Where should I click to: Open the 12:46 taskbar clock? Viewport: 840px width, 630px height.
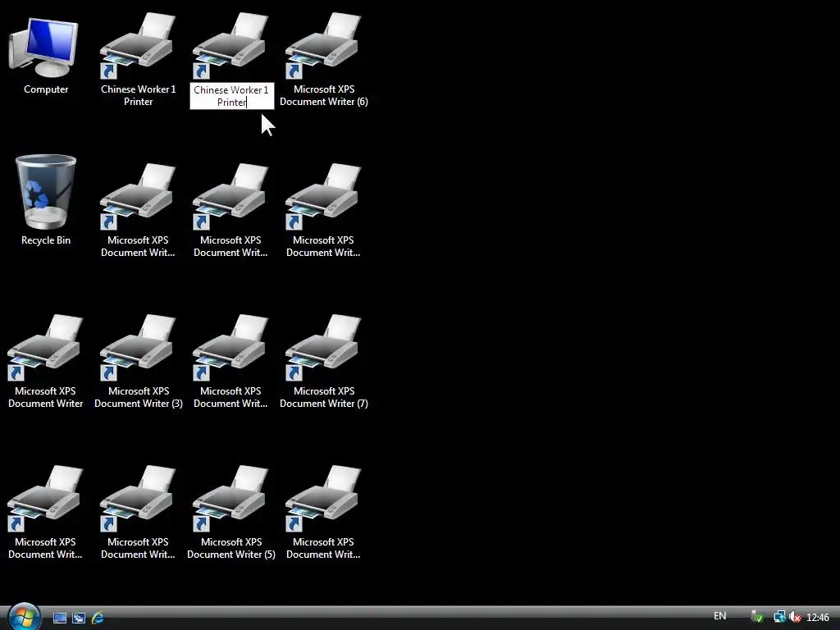pos(818,618)
